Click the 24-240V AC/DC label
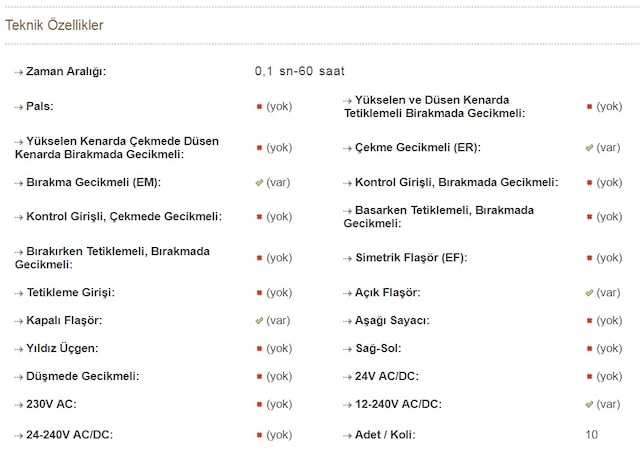This screenshot has width=640, height=454. [69, 435]
